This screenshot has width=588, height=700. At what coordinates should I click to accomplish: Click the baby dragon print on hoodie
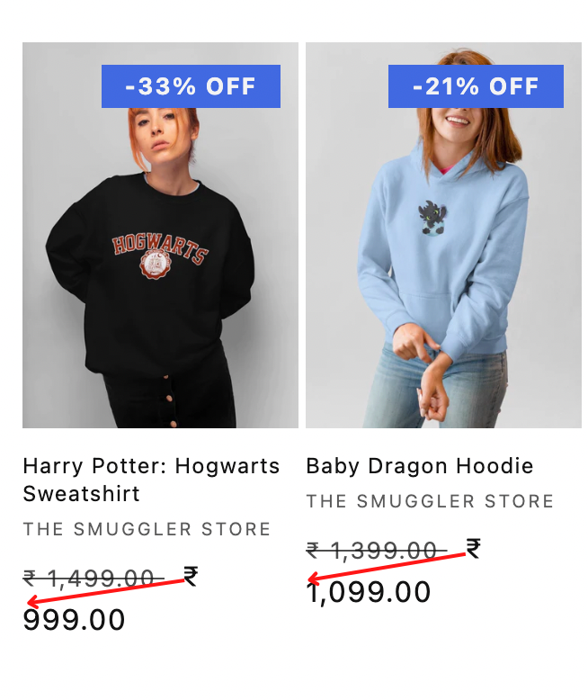tap(432, 218)
